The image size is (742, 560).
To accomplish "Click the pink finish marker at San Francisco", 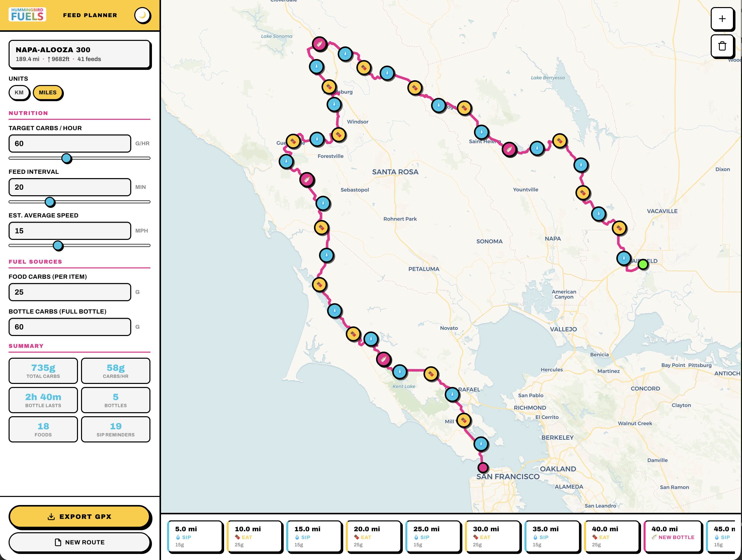I will click(x=483, y=467).
